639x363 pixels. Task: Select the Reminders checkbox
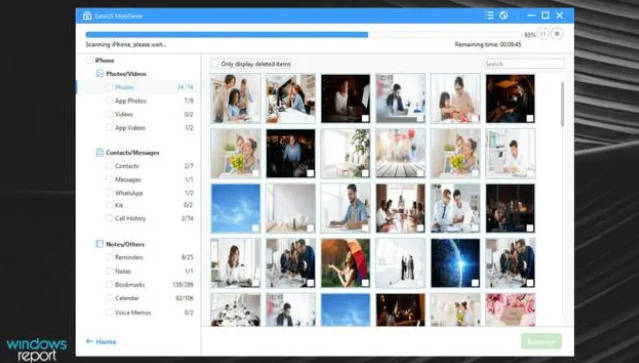tap(109, 257)
